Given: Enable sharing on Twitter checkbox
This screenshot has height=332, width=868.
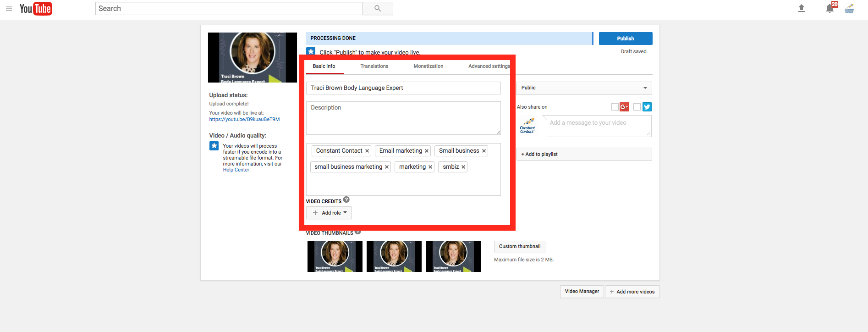Looking at the screenshot, I should pyautogui.click(x=637, y=107).
